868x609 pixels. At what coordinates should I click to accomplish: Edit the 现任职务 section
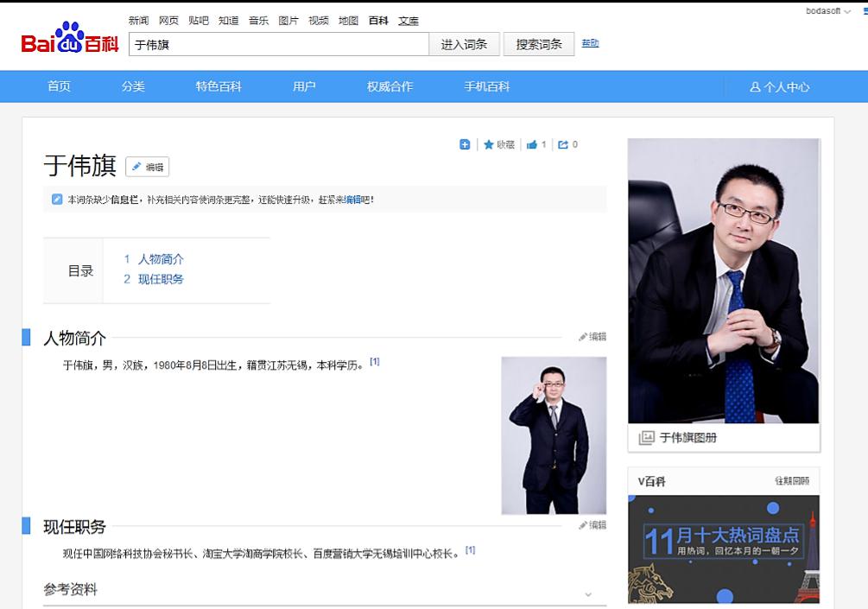pyautogui.click(x=592, y=525)
